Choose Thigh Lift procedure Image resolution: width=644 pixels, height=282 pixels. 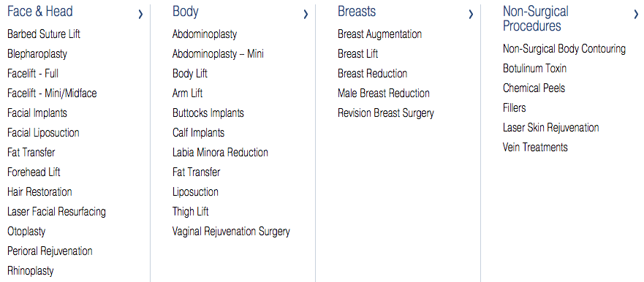coord(191,212)
